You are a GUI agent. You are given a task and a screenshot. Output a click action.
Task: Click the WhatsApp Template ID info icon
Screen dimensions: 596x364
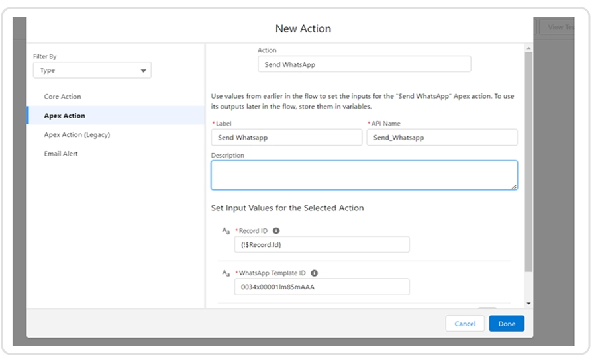point(314,273)
